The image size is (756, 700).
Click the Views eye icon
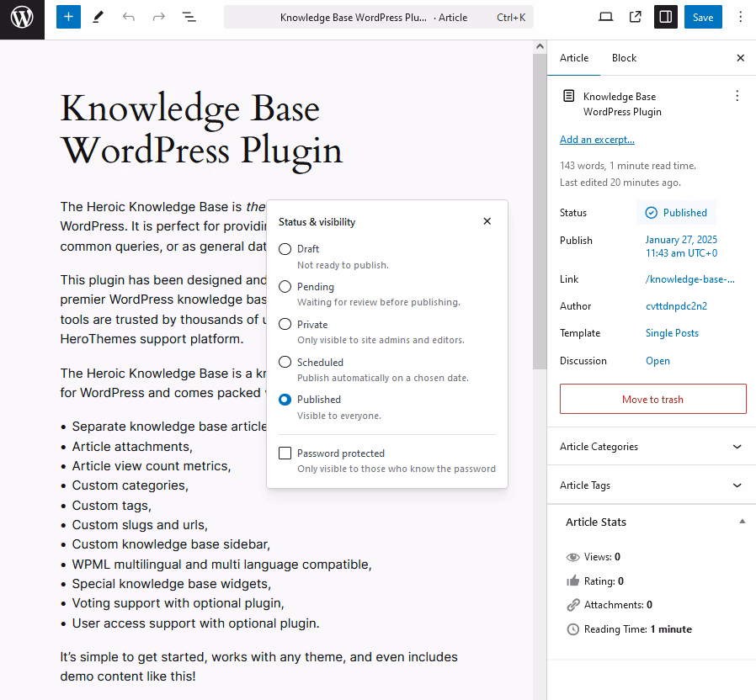pyautogui.click(x=572, y=557)
